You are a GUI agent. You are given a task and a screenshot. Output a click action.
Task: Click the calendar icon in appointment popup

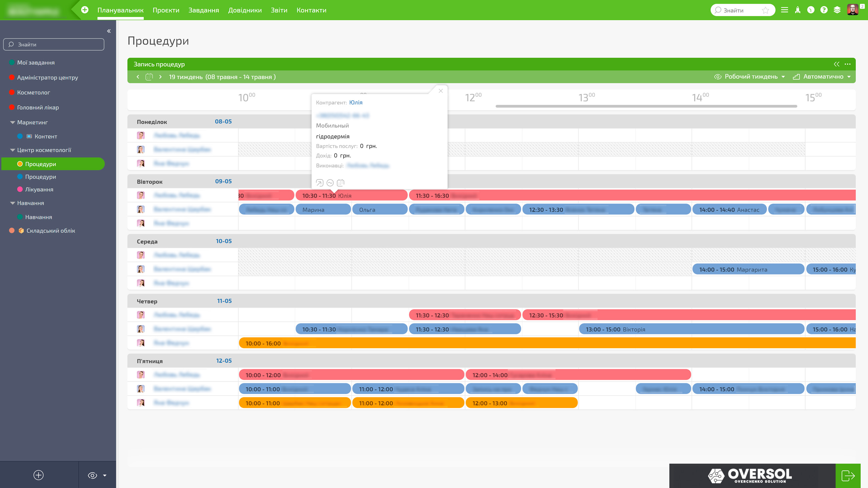[x=341, y=183]
